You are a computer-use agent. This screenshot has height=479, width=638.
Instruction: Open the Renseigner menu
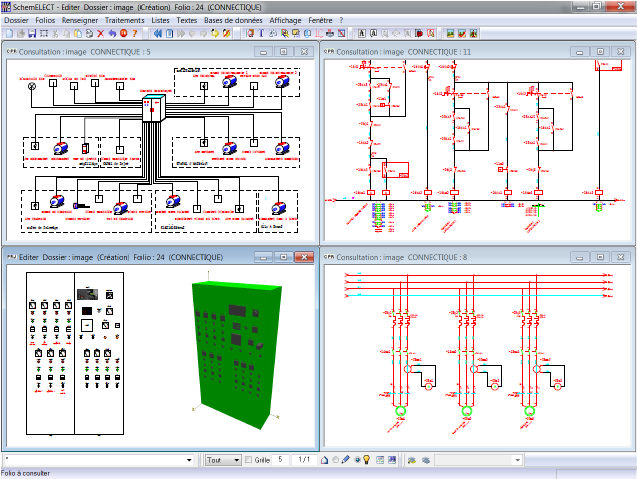click(x=80, y=20)
